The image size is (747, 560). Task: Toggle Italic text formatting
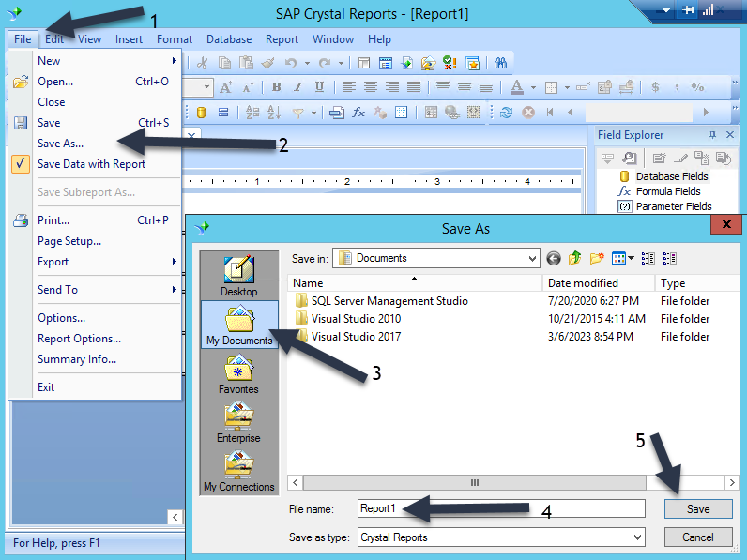click(298, 87)
